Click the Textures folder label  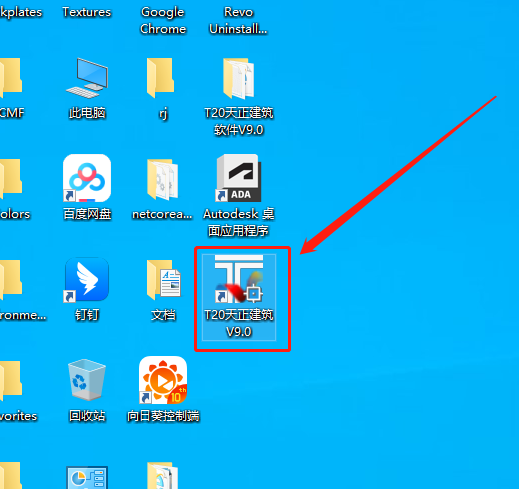click(x=87, y=12)
